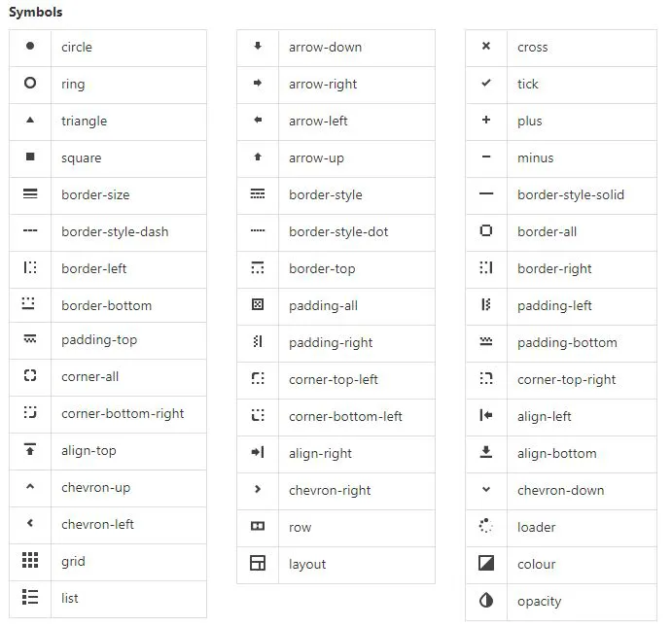The image size is (672, 627).
Task: Click the align-bottom icon
Action: [x=486, y=452]
